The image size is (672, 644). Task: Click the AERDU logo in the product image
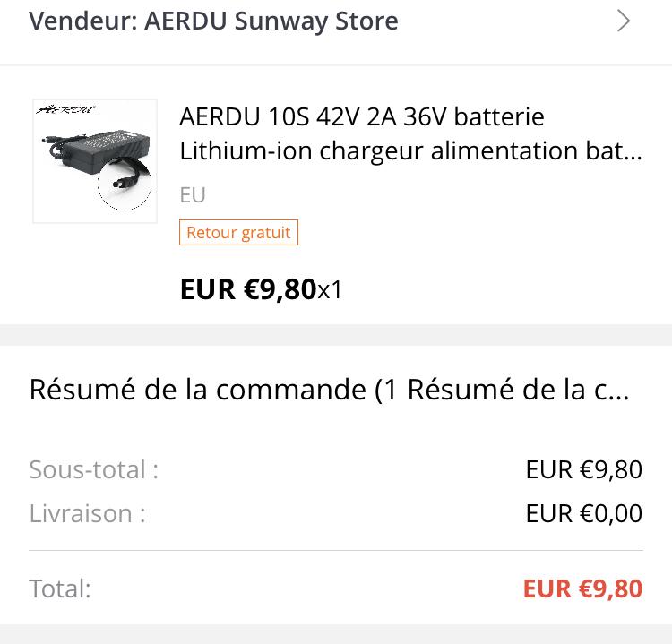pyautogui.click(x=65, y=109)
